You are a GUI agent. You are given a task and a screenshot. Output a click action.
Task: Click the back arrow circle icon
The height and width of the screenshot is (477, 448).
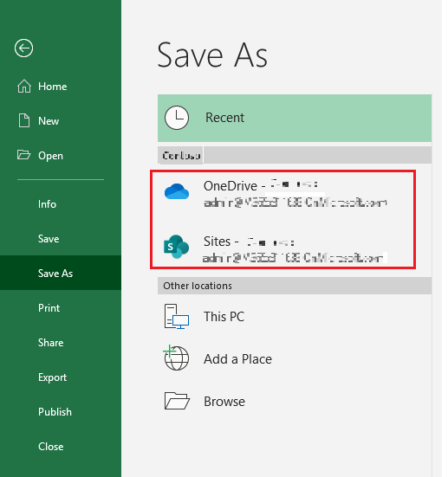coord(23,48)
